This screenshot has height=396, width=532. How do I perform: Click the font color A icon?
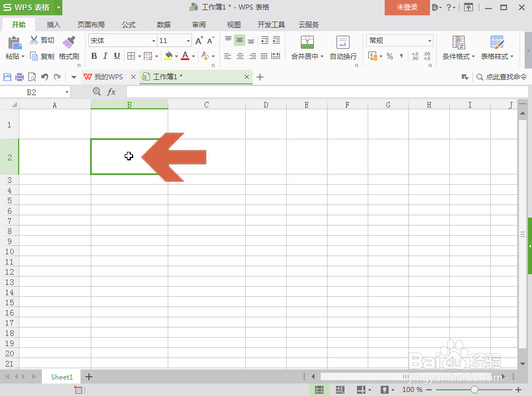click(185, 56)
